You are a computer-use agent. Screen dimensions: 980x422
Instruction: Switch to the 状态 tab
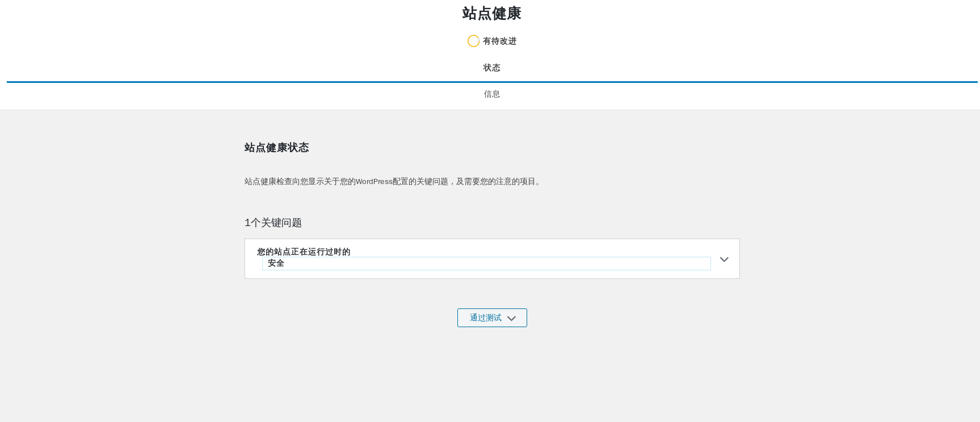pyautogui.click(x=491, y=68)
